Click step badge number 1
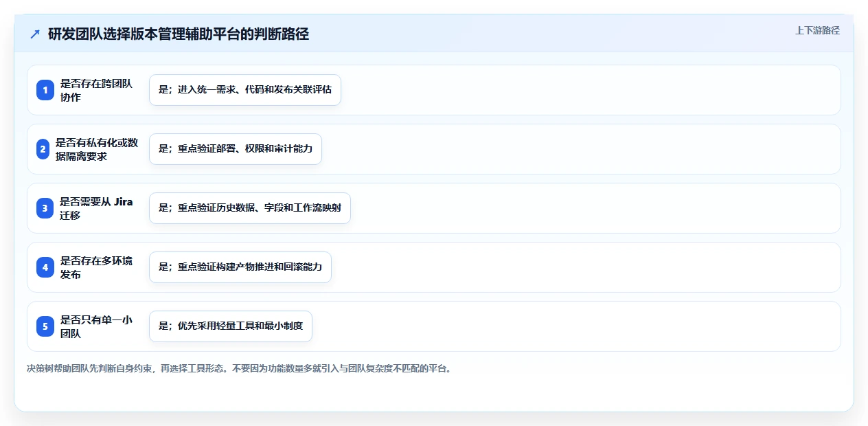Viewport: 868px width, 426px height. pos(45,90)
